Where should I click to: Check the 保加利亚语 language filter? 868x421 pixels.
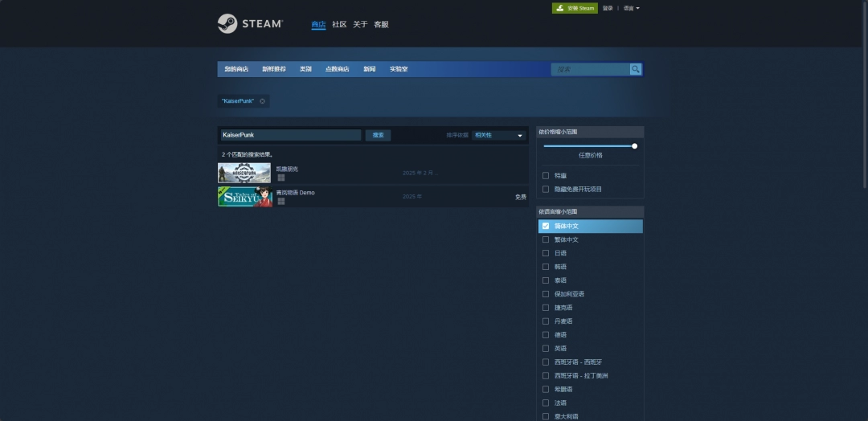point(546,294)
